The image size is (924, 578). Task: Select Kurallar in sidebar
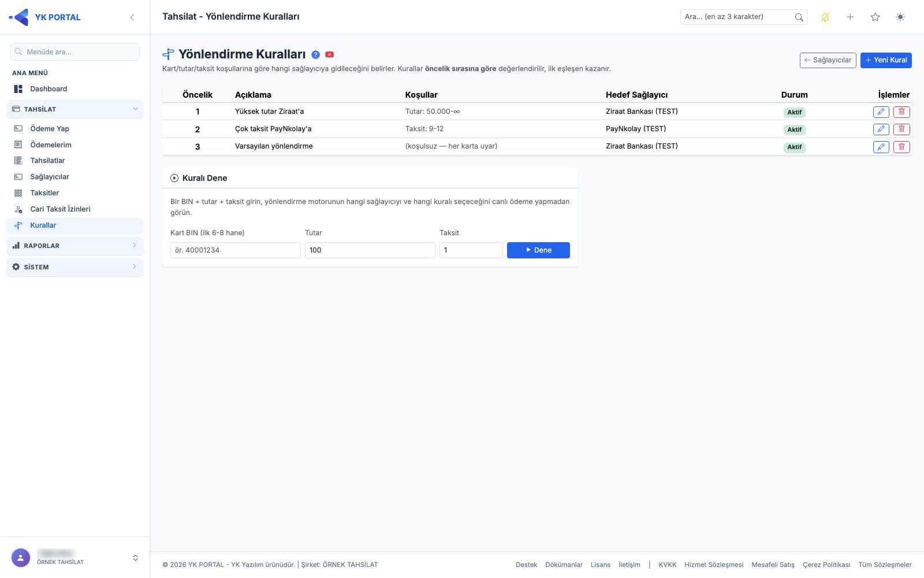coord(75,225)
